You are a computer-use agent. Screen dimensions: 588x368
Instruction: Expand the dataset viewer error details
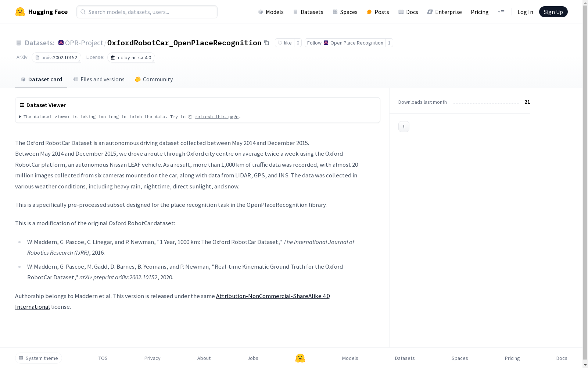coord(20,117)
